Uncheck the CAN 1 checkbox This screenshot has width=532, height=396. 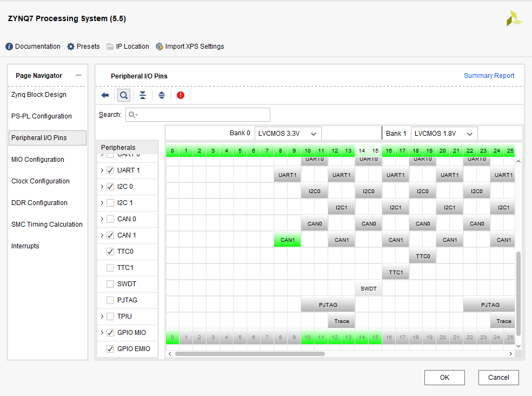click(x=110, y=235)
